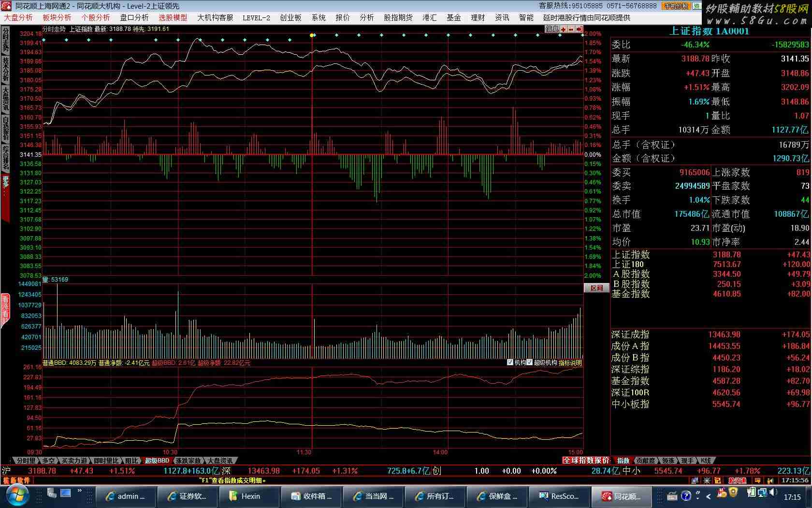Select the 自选报价 vertical sidebar tab
812x508 pixels.
(5, 129)
